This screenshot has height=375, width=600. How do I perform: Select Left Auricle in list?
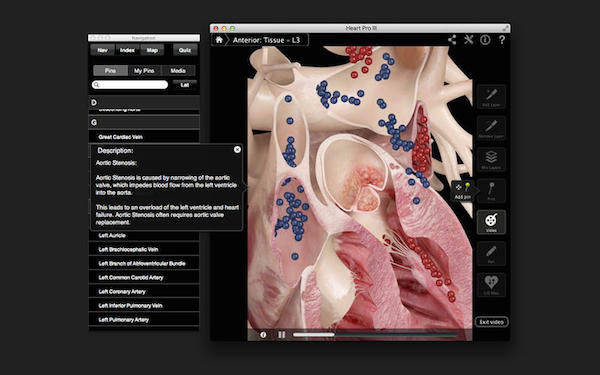[x=144, y=235]
